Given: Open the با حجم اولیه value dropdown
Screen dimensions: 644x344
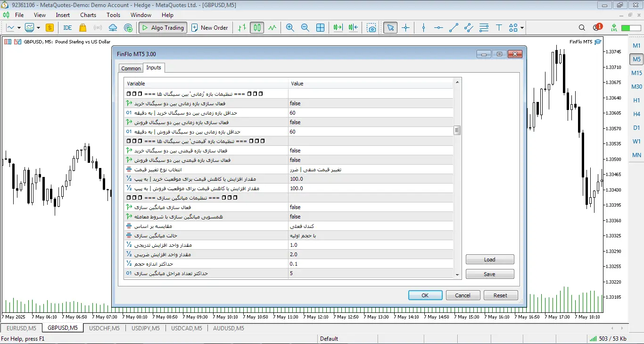Looking at the screenshot, I should 371,235.
